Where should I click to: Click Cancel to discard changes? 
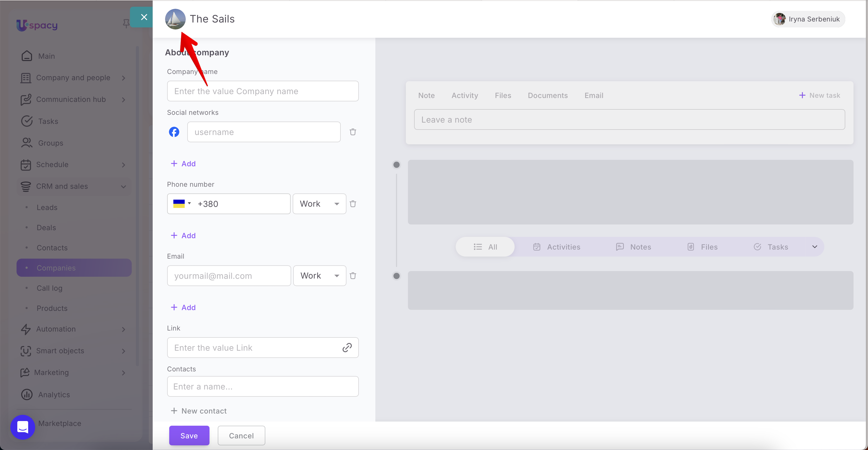tap(241, 436)
